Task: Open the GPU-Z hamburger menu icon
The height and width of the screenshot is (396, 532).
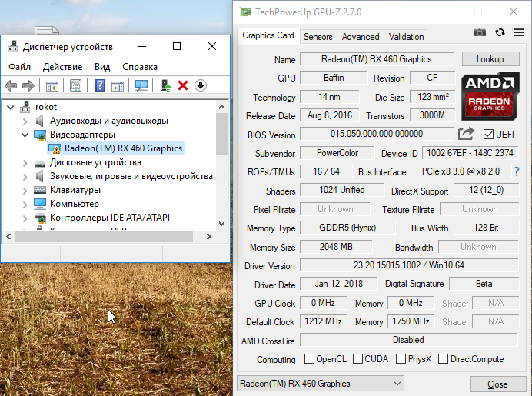Action: pos(519,32)
